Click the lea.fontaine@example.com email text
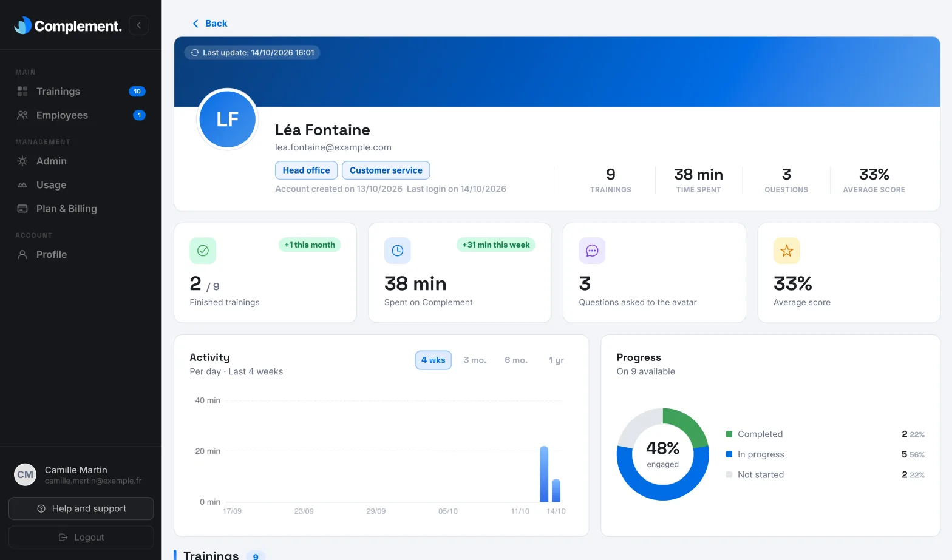 click(x=333, y=147)
